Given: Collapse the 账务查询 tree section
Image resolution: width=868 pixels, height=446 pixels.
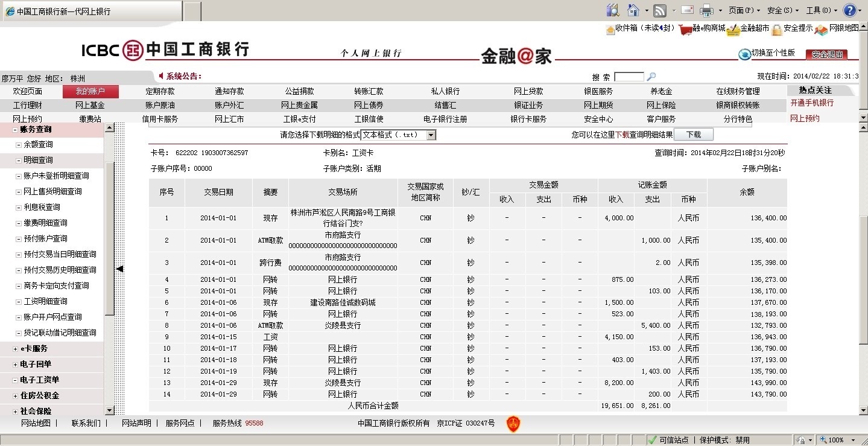Looking at the screenshot, I should pyautogui.click(x=15, y=129).
